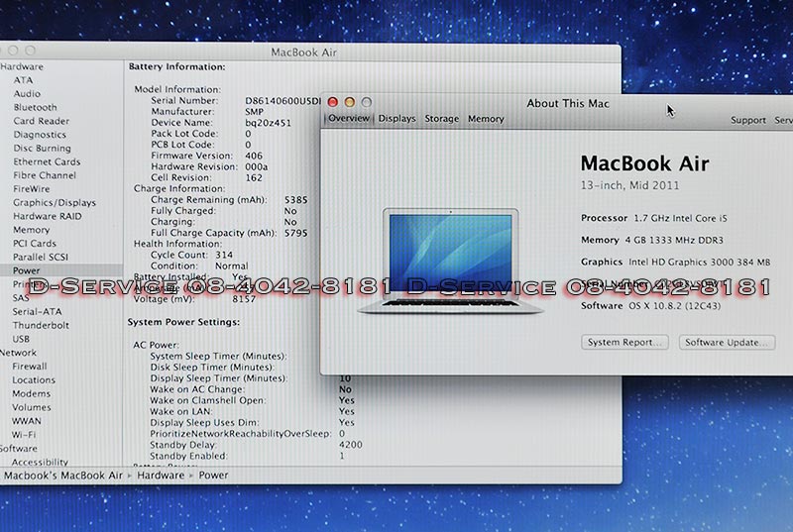The image size is (793, 532).
Task: Select the Overview tab in About This Mac
Action: pyautogui.click(x=349, y=118)
